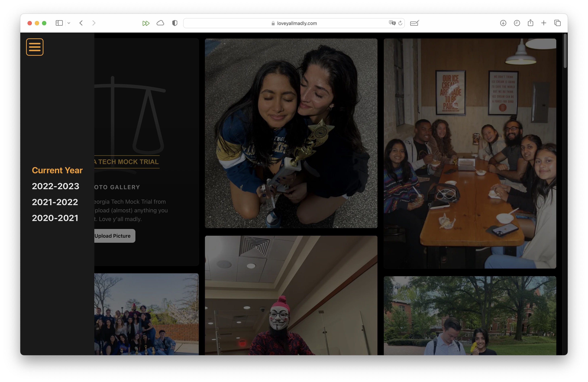Open the privacy report shield icon

click(175, 23)
